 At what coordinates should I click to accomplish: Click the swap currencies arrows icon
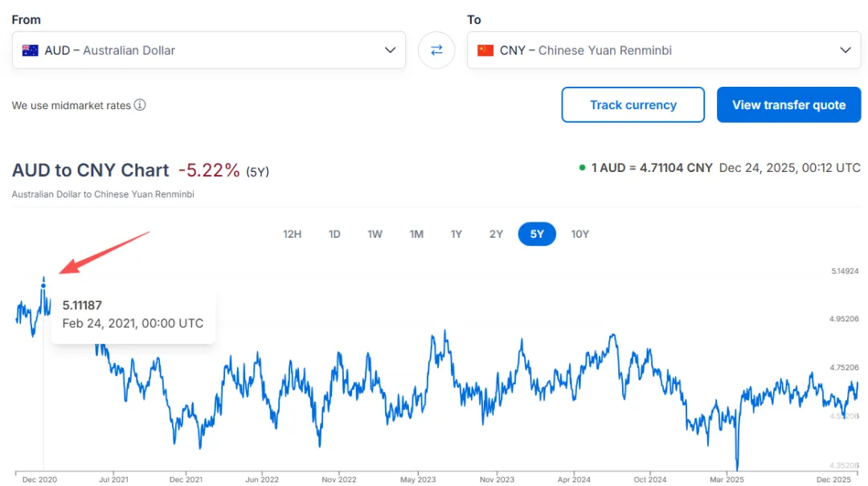point(436,50)
